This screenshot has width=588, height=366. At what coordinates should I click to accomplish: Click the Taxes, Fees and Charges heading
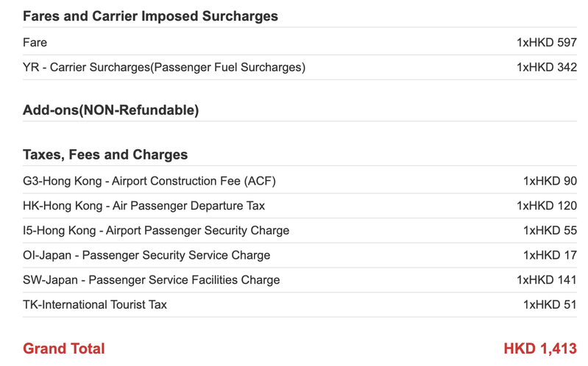click(105, 154)
